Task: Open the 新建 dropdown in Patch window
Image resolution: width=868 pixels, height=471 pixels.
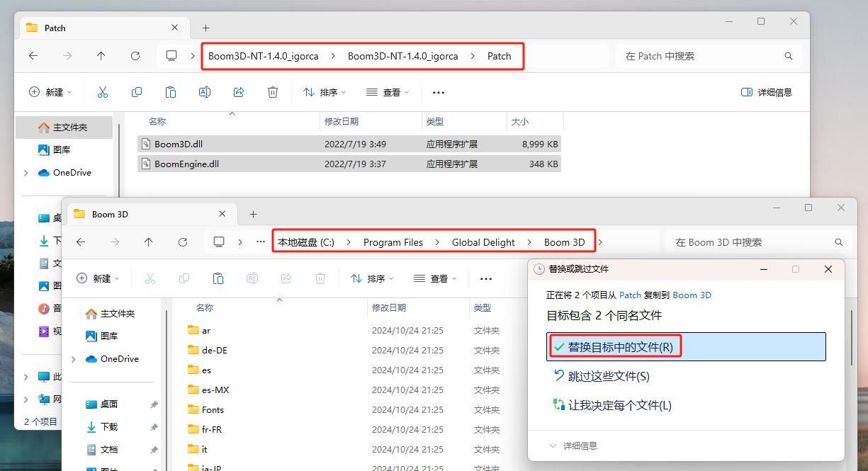Action: click(x=50, y=92)
